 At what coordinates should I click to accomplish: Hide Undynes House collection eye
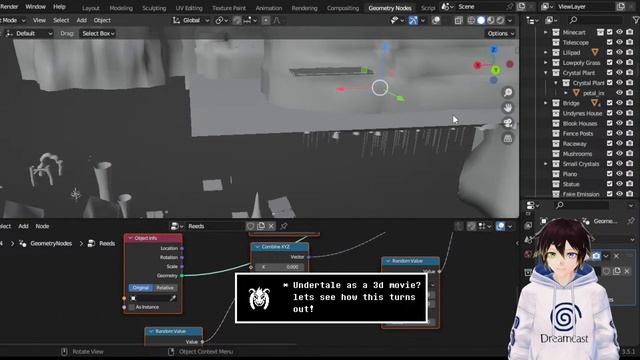click(x=620, y=113)
